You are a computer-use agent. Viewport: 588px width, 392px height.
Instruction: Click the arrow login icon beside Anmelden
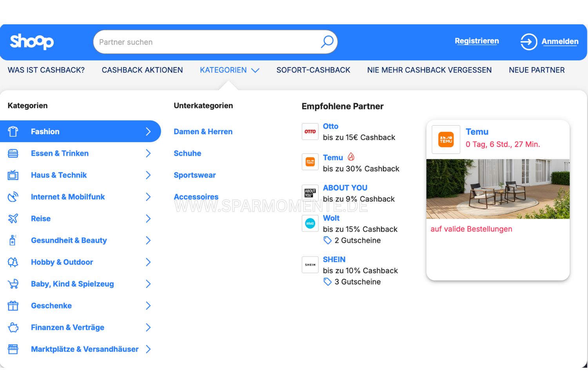(x=528, y=42)
